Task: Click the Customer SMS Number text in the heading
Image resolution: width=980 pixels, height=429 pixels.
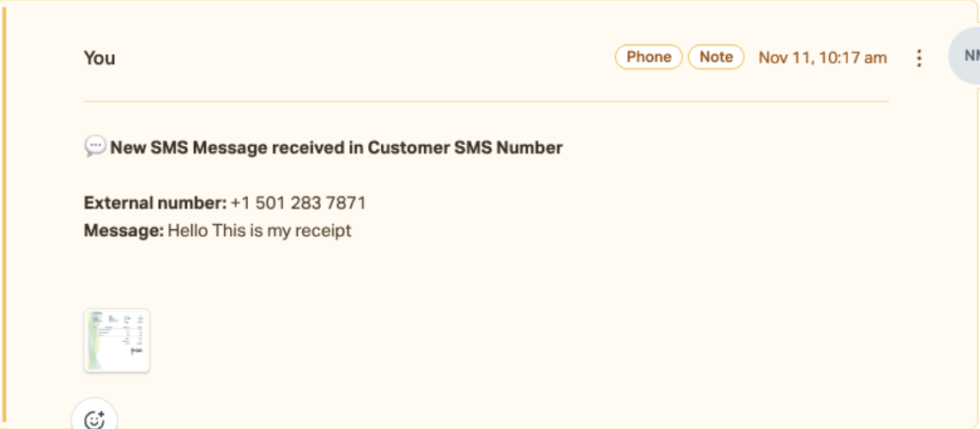Action: tap(465, 148)
